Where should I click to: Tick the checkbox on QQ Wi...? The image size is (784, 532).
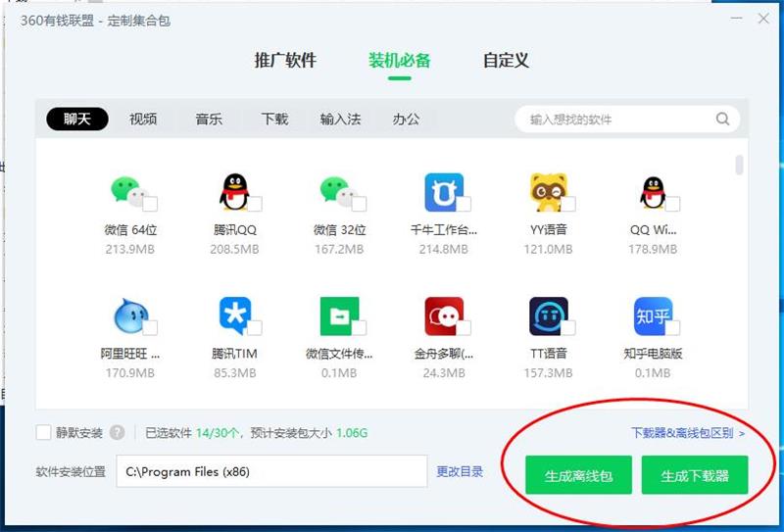[x=673, y=204]
